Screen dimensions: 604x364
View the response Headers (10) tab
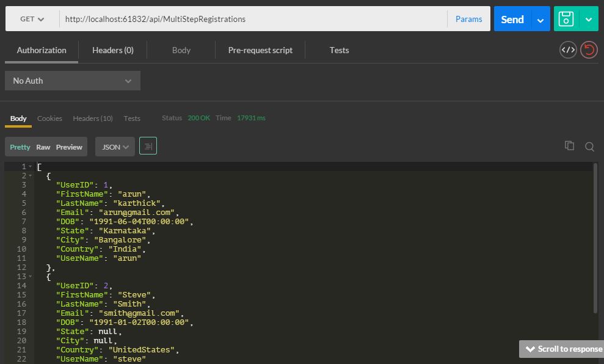(x=93, y=118)
